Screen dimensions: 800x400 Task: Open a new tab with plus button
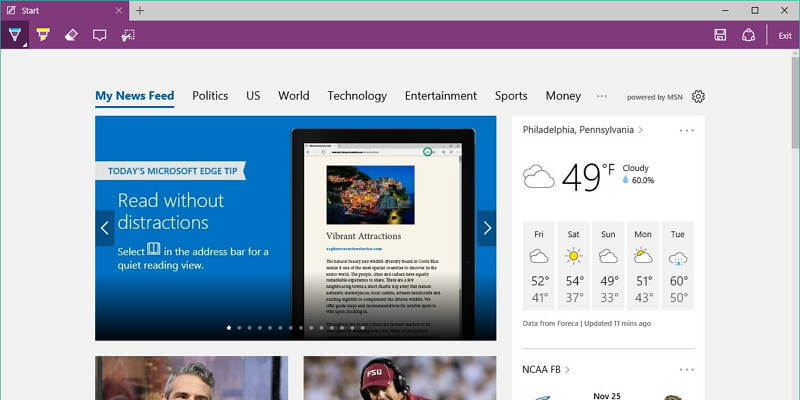pyautogui.click(x=140, y=10)
